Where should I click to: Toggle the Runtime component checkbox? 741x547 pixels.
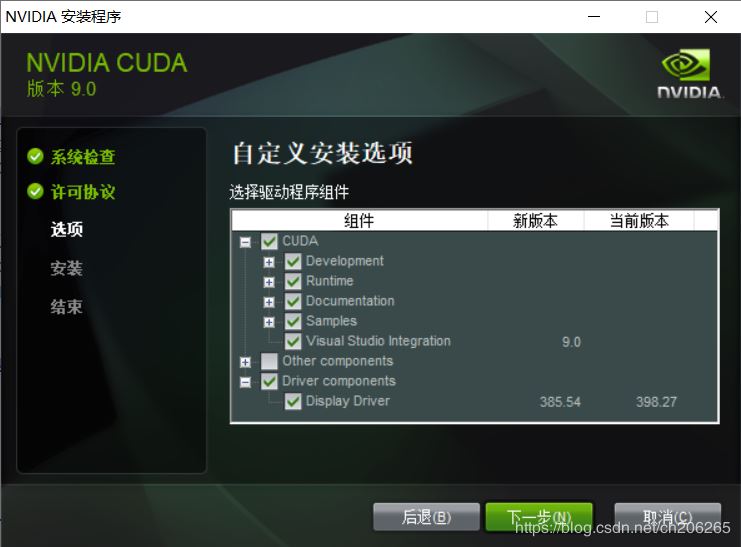(x=293, y=281)
